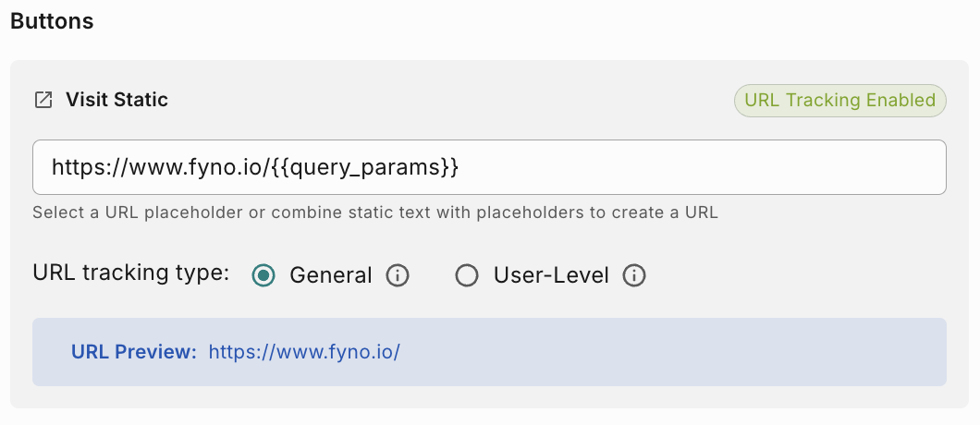Click the info icon next to General

397,275
